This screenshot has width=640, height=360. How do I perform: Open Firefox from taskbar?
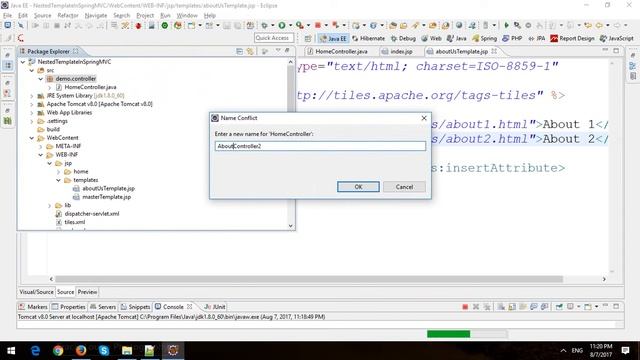pyautogui.click(x=81, y=351)
